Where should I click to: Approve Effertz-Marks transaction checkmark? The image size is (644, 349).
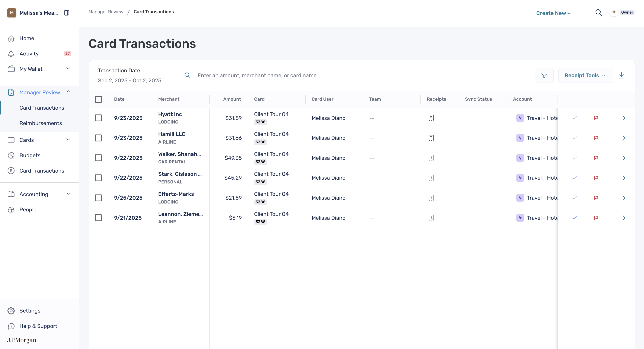point(575,198)
